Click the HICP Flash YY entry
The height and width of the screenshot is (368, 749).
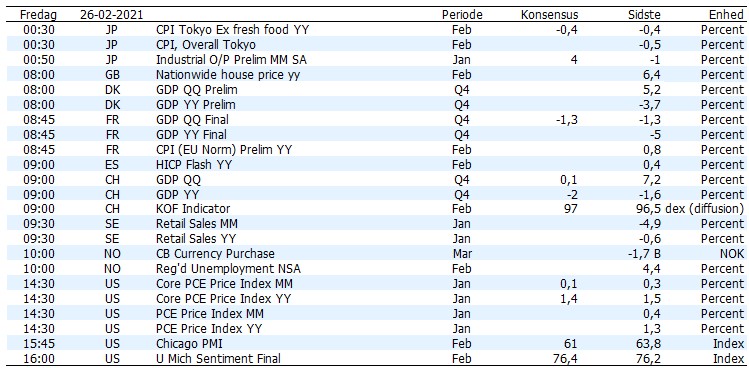(x=198, y=164)
